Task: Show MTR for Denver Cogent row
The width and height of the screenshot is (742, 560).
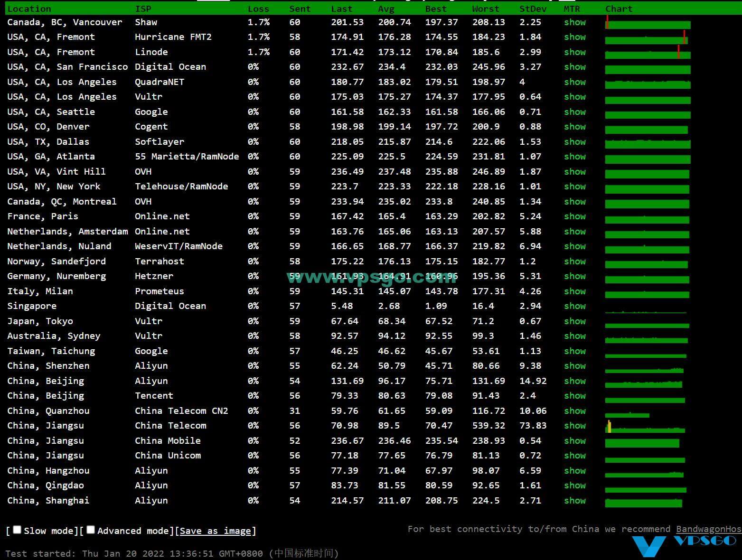Action: [x=575, y=127]
